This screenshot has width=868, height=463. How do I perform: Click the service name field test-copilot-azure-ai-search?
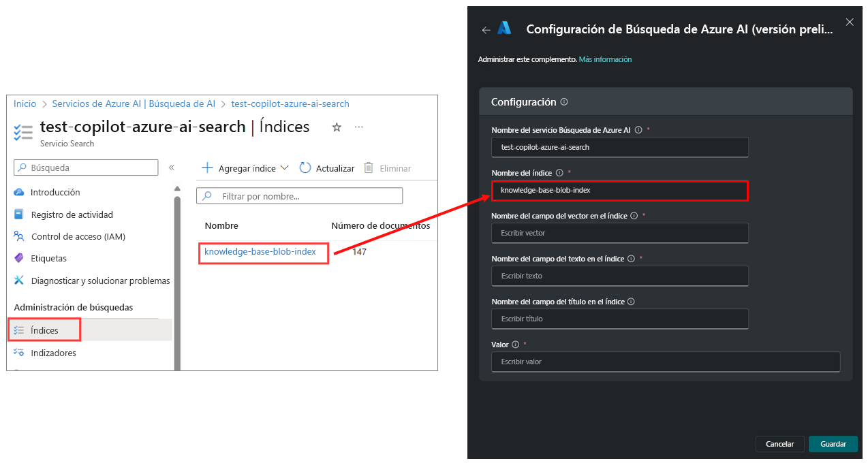point(620,147)
